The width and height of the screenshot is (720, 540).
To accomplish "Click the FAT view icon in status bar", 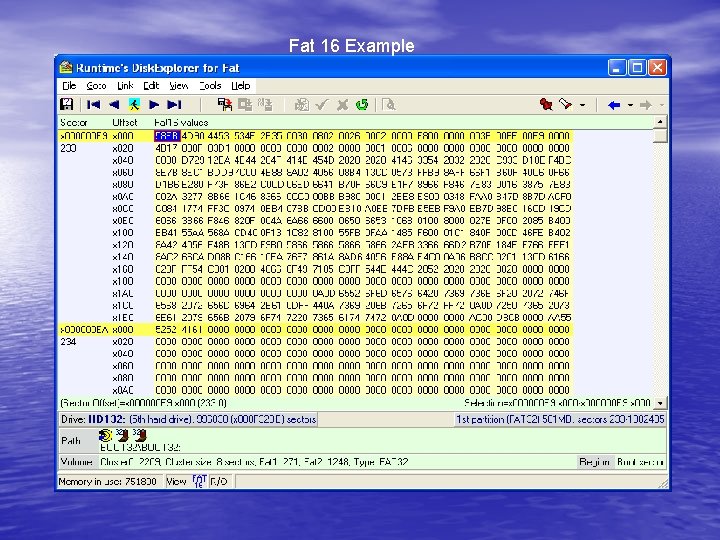I will pyautogui.click(x=199, y=481).
